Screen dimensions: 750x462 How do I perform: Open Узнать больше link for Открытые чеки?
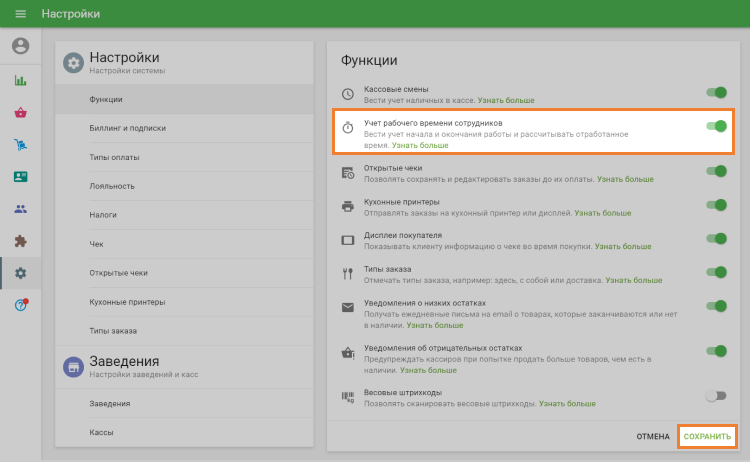pyautogui.click(x=625, y=179)
